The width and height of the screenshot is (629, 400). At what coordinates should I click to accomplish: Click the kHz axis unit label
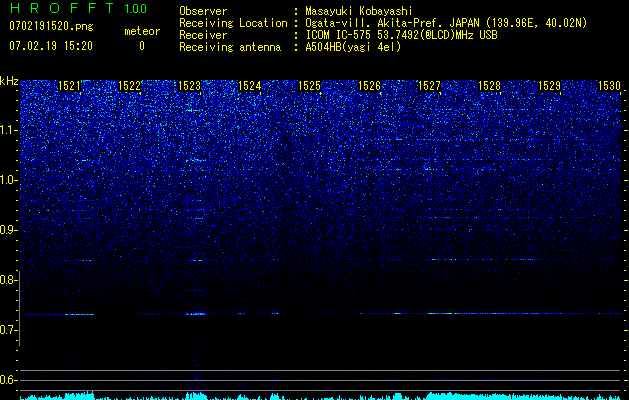[9, 81]
